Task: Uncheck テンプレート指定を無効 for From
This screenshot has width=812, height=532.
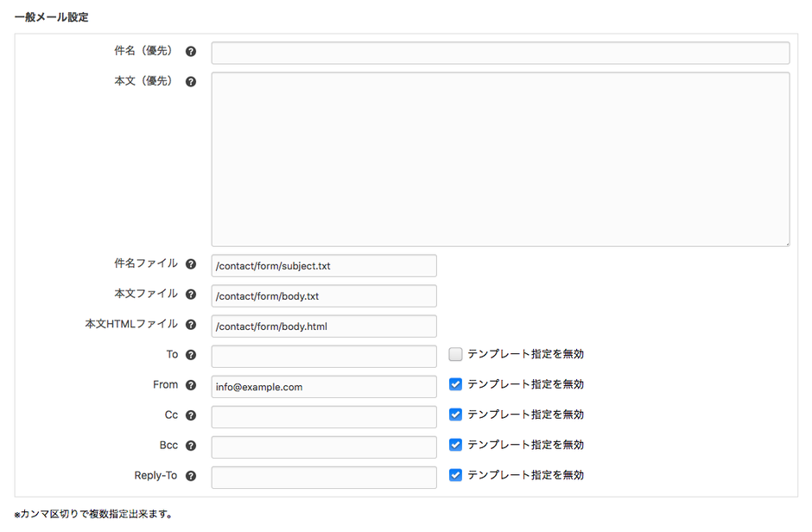Action: click(x=456, y=384)
